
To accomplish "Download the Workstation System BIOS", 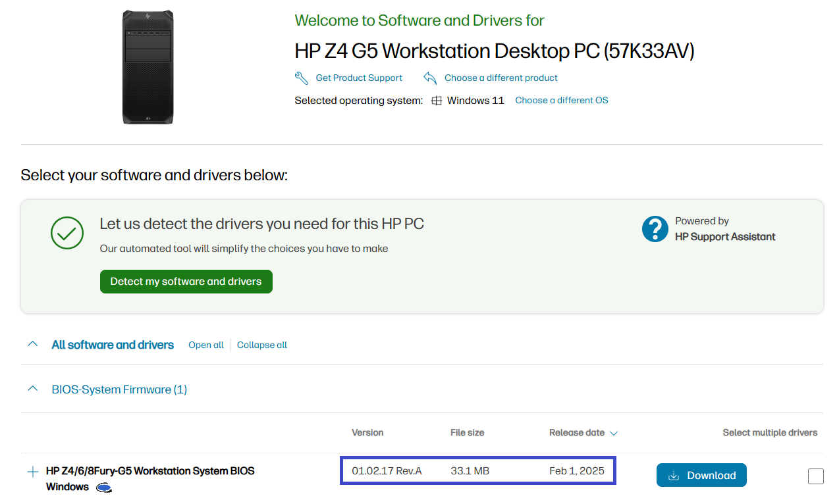I will 701,475.
